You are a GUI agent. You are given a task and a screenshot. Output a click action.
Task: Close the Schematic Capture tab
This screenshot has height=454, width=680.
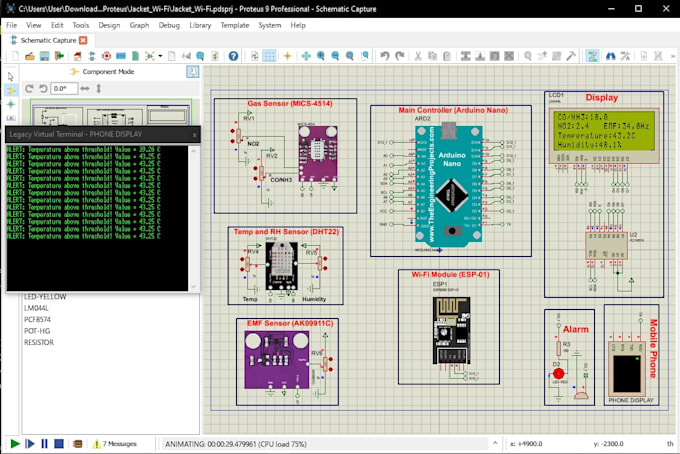click(x=83, y=40)
